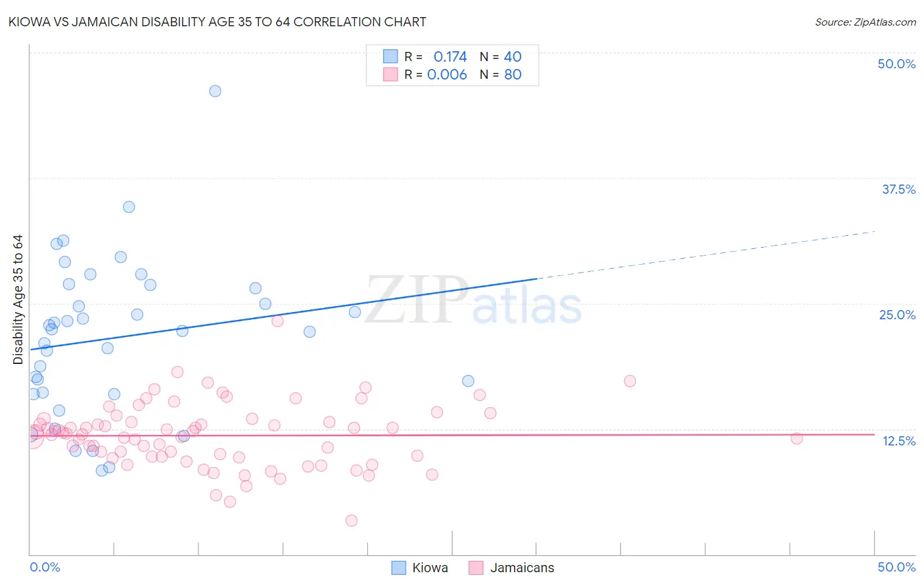Select the Kiowa legend label

(430, 568)
